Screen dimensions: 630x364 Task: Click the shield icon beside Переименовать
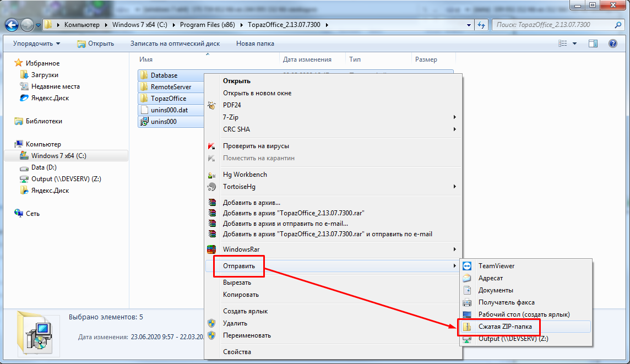click(x=211, y=335)
